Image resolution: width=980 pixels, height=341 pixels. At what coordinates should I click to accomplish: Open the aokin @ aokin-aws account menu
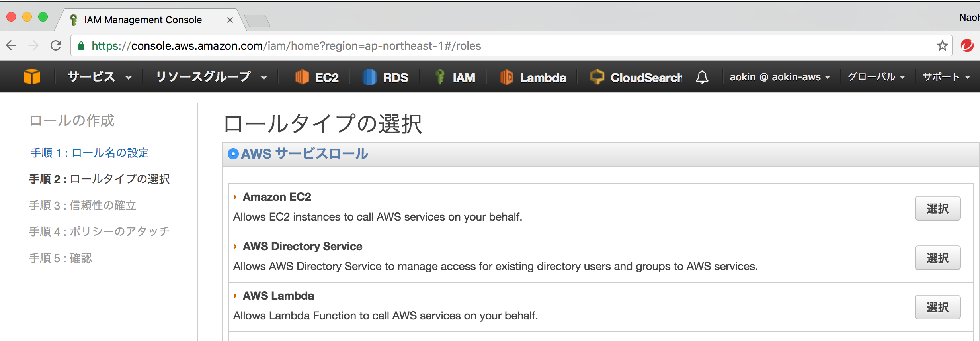point(780,77)
